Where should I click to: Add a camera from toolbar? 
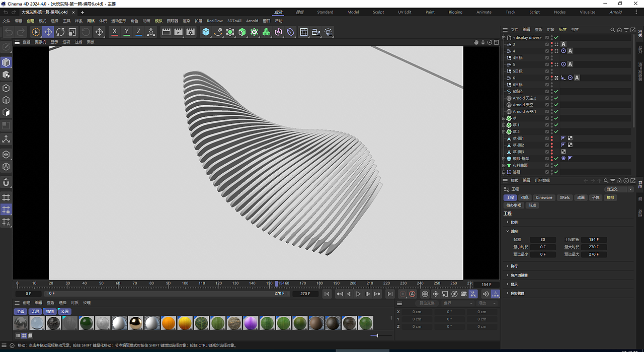point(316,32)
